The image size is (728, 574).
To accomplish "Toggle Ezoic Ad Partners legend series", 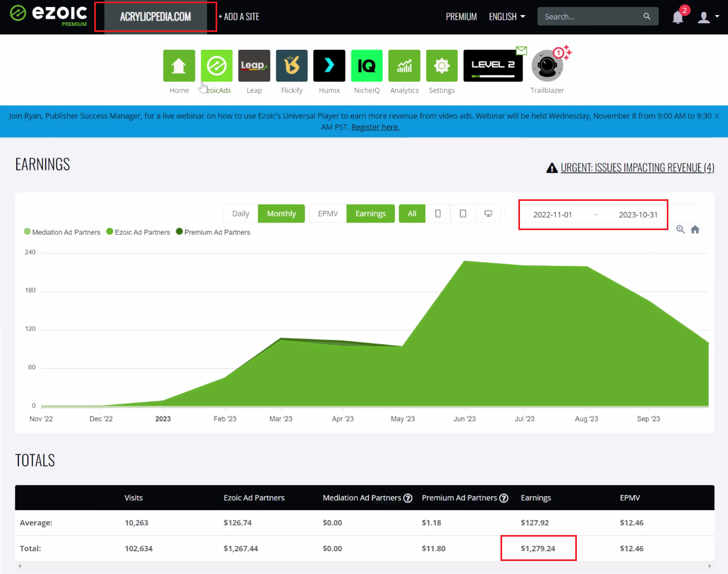I will click(x=138, y=232).
